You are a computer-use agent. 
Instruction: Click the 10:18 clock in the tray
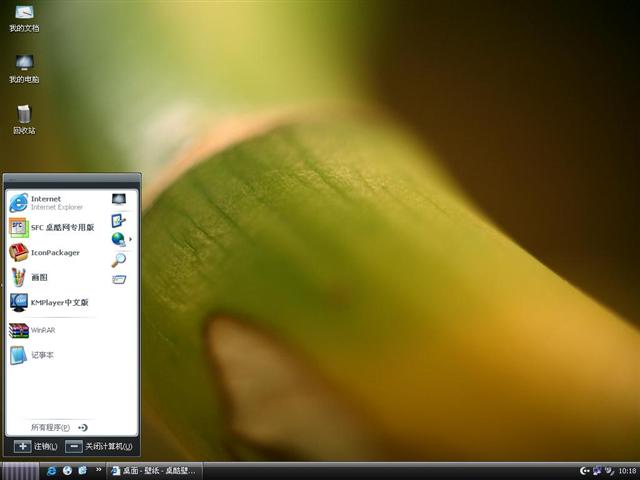coord(628,471)
